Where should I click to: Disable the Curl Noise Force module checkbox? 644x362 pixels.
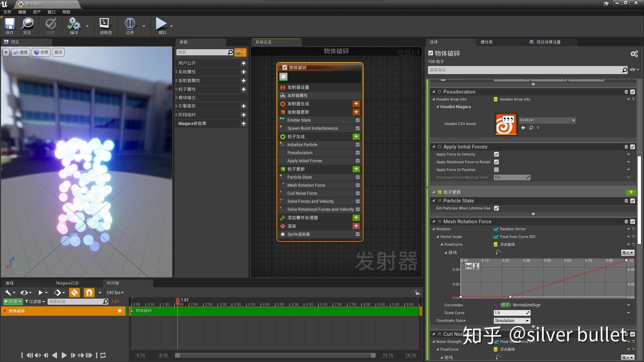(x=358, y=193)
